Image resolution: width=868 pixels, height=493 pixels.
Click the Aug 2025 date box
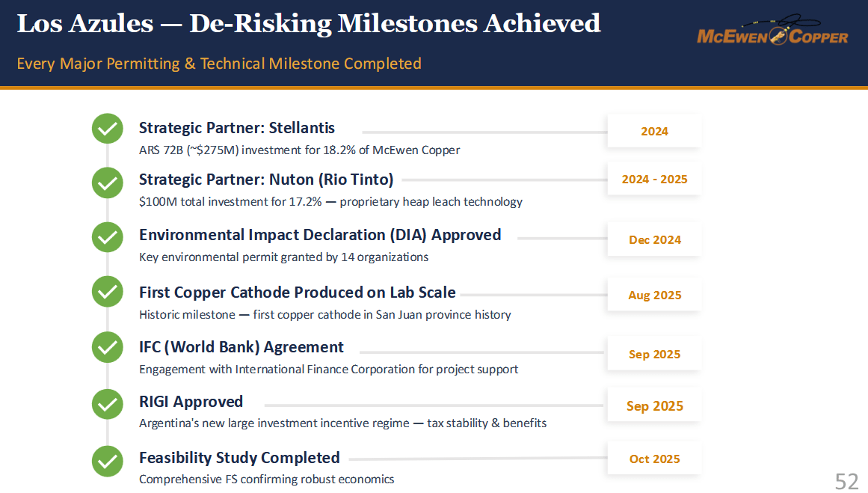pos(654,296)
